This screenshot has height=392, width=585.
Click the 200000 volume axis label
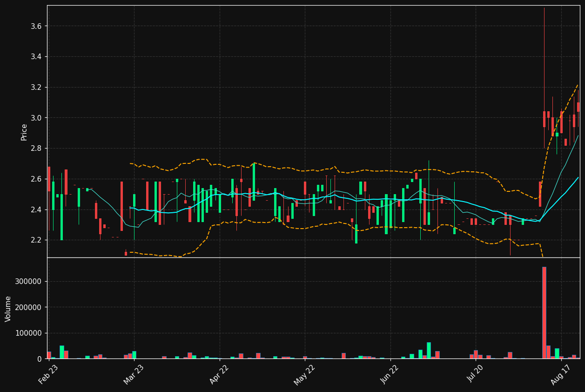tap(29, 307)
